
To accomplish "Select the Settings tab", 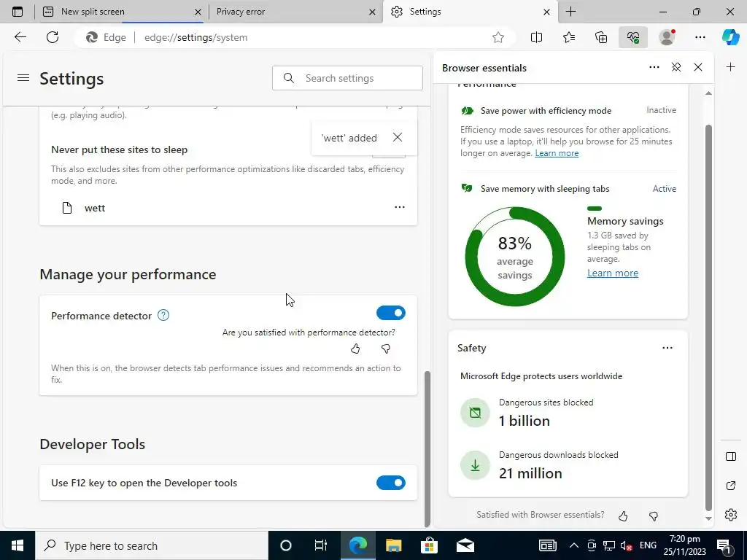I will (x=469, y=12).
